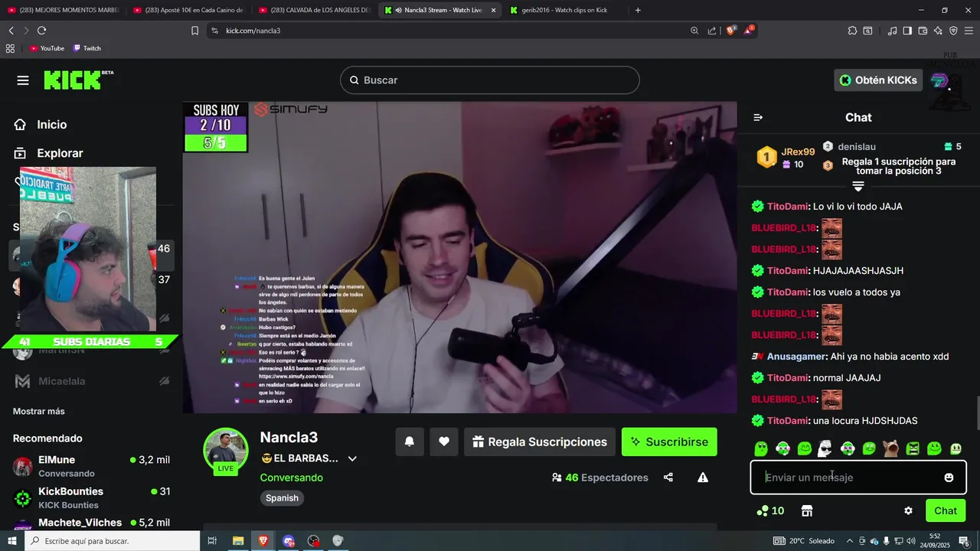Screen dimensions: 980x551
Task: Open Brave VPN shield icon
Action: (953, 31)
